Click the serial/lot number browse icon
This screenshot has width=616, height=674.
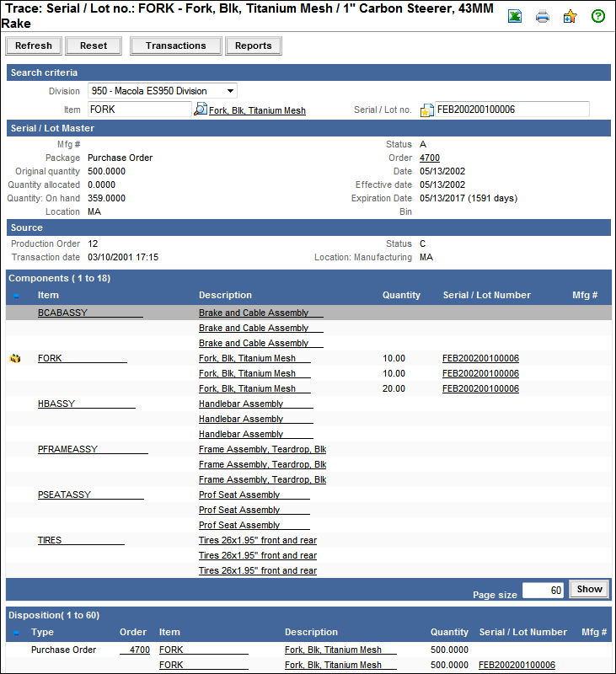tap(427, 110)
